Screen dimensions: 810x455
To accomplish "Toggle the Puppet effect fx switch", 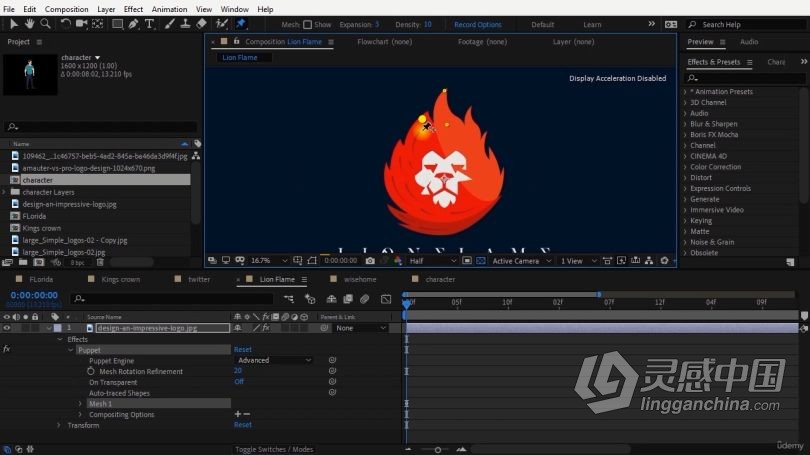I will (7, 350).
